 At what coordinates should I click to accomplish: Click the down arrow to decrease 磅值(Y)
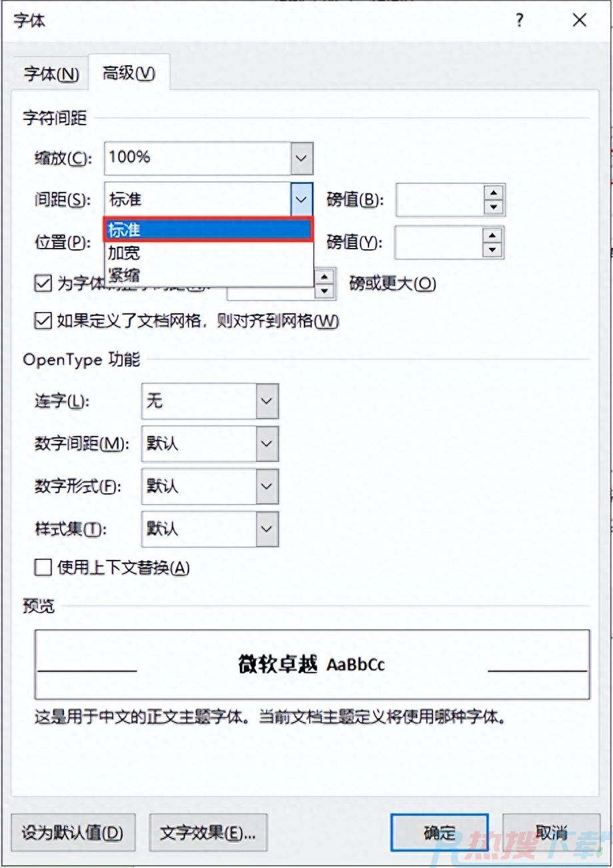(492, 250)
